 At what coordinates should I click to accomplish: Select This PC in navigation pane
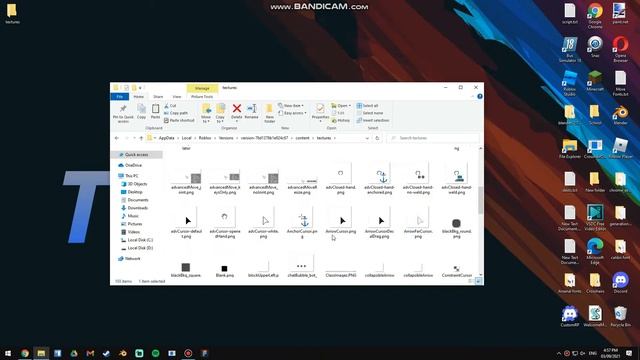131,176
